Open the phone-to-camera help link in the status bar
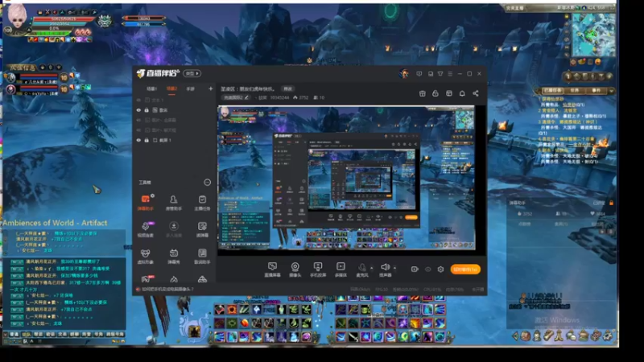 tap(167, 289)
